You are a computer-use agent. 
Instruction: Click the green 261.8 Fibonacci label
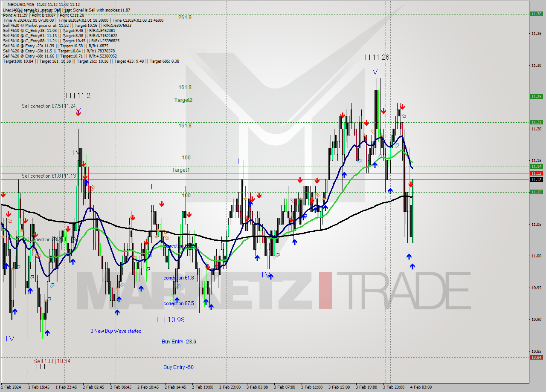tap(185, 17)
